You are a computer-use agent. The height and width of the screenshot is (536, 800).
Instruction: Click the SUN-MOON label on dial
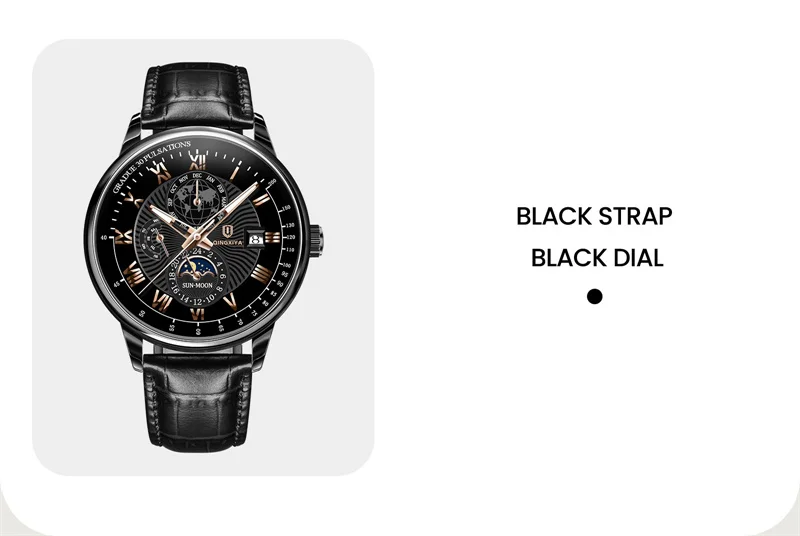197,285
